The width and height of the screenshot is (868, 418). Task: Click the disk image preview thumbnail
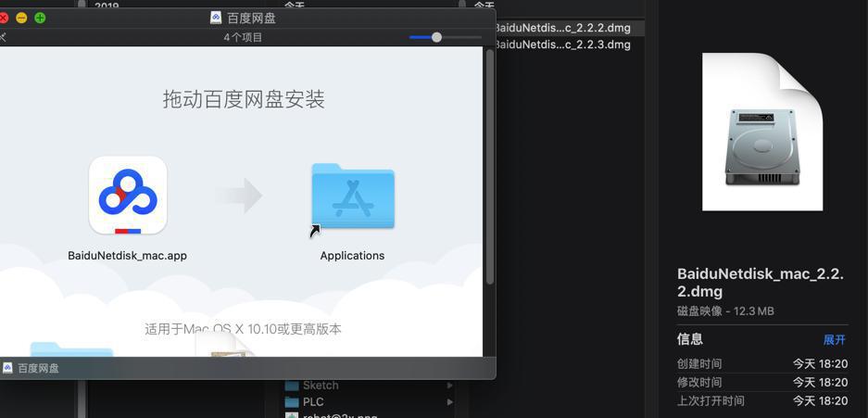tap(762, 132)
